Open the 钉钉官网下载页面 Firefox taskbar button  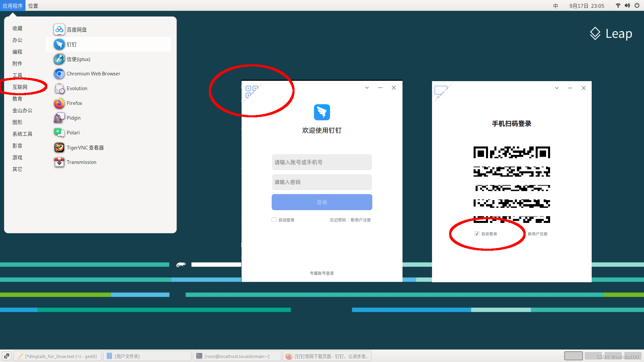point(327,356)
